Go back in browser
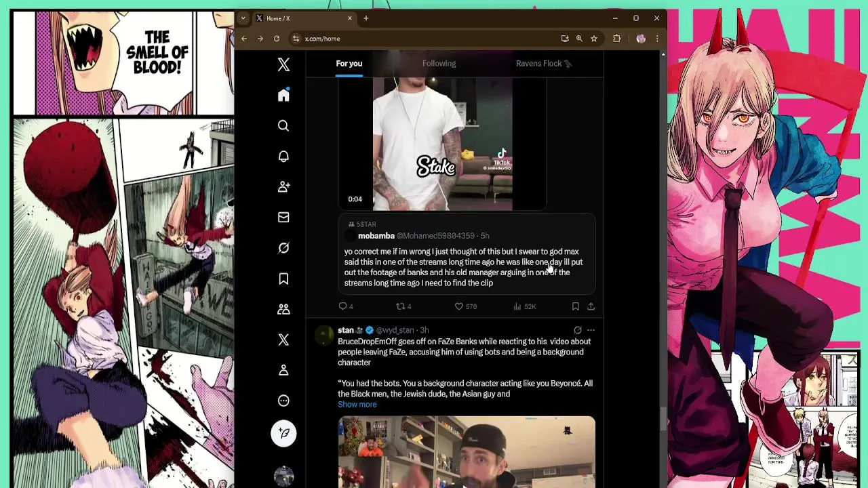The image size is (868, 488). click(x=244, y=39)
